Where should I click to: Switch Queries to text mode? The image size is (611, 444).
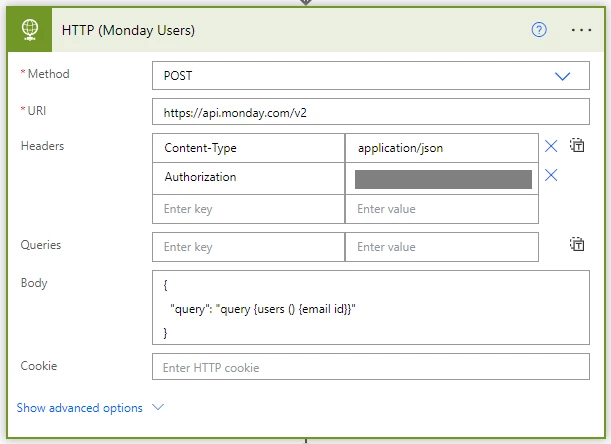coord(577,244)
